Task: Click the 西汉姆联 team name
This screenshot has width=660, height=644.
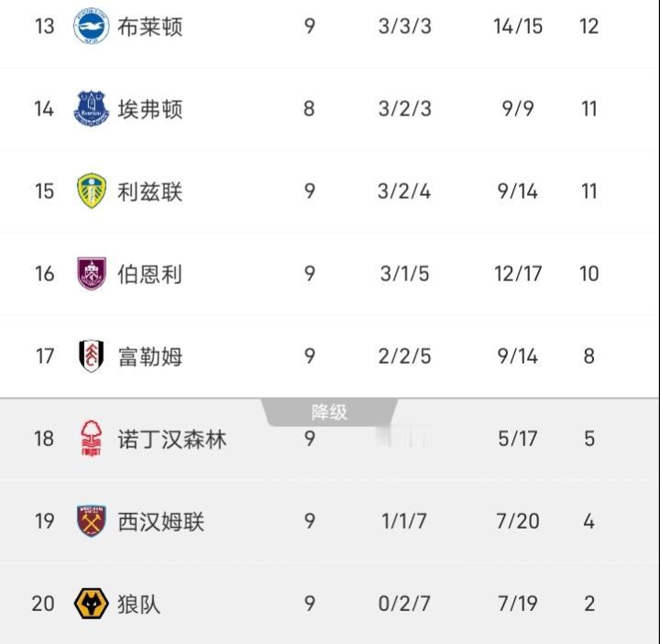Action: (160, 521)
